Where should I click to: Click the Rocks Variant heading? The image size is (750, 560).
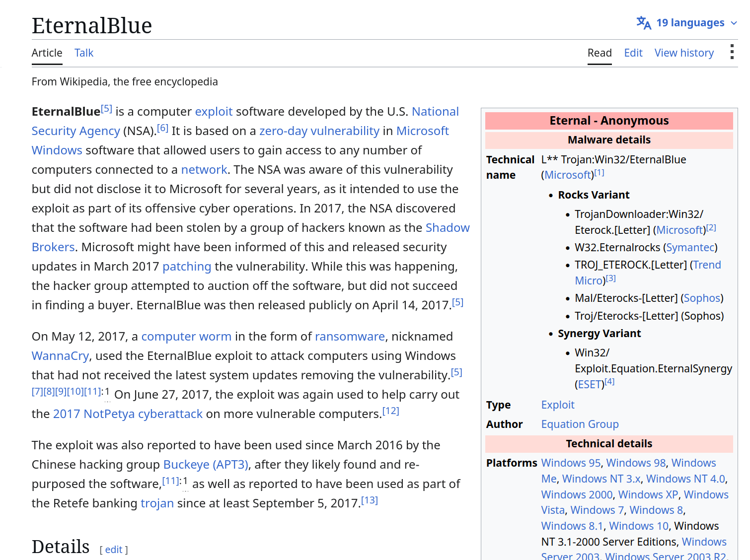[594, 195]
